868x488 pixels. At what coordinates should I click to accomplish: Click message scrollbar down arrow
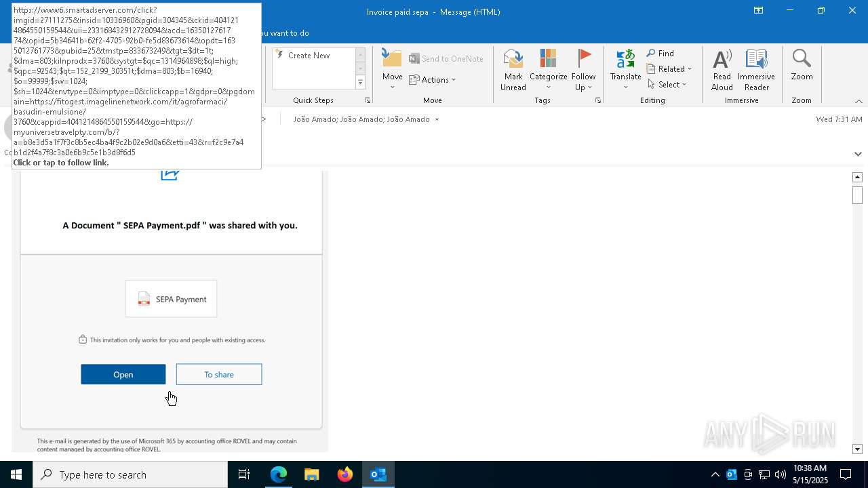click(857, 449)
